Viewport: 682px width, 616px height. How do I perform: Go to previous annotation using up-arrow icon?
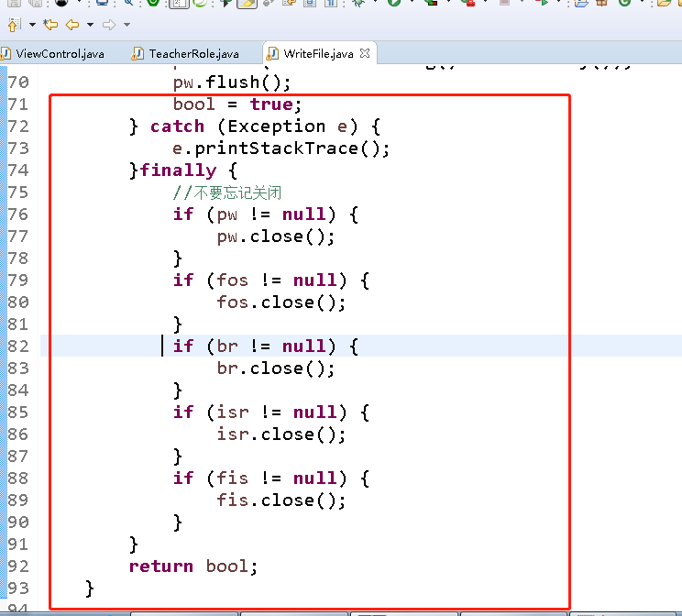(15, 25)
